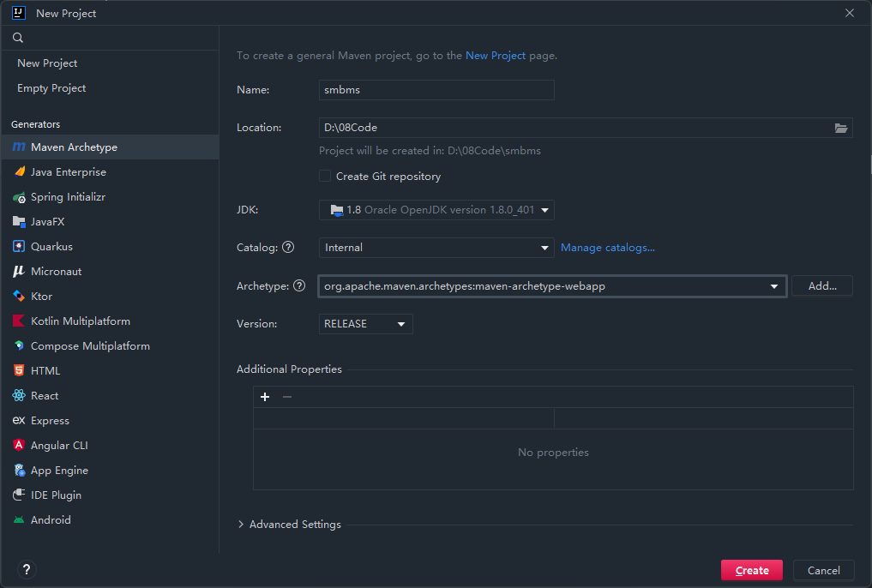Click the Express 'ex' icon

19,420
